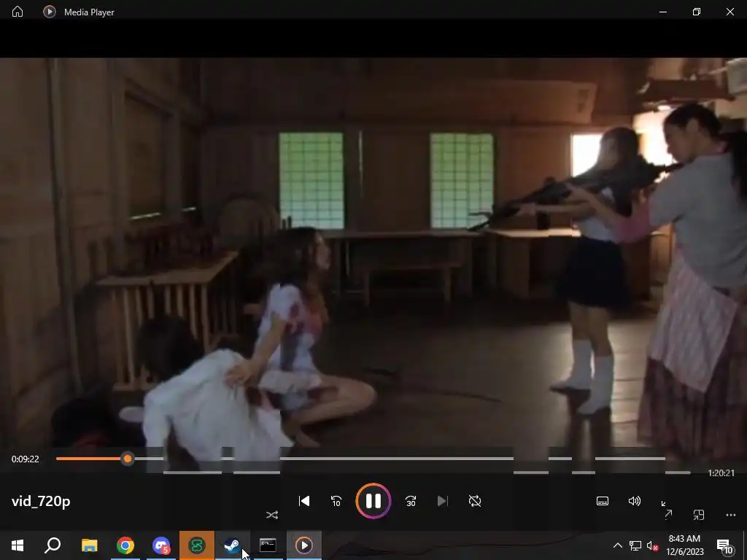
Task: Show hidden system tray icons
Action: tap(617, 545)
